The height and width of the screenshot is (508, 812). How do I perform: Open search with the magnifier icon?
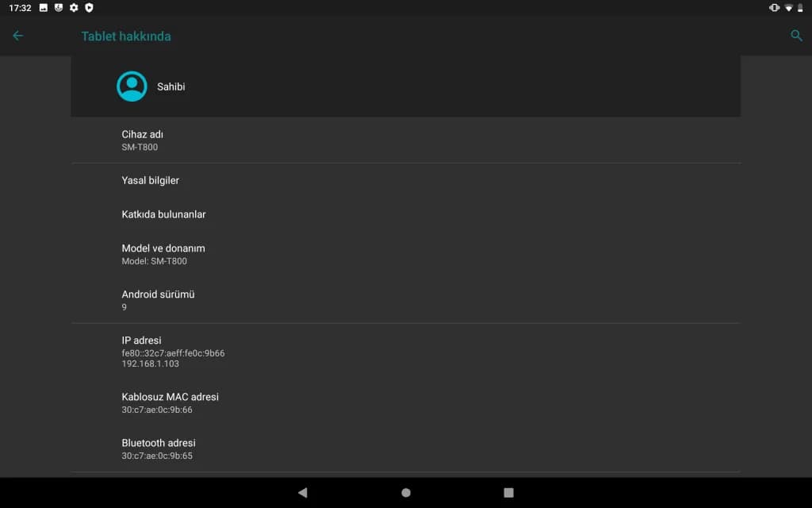coord(796,36)
